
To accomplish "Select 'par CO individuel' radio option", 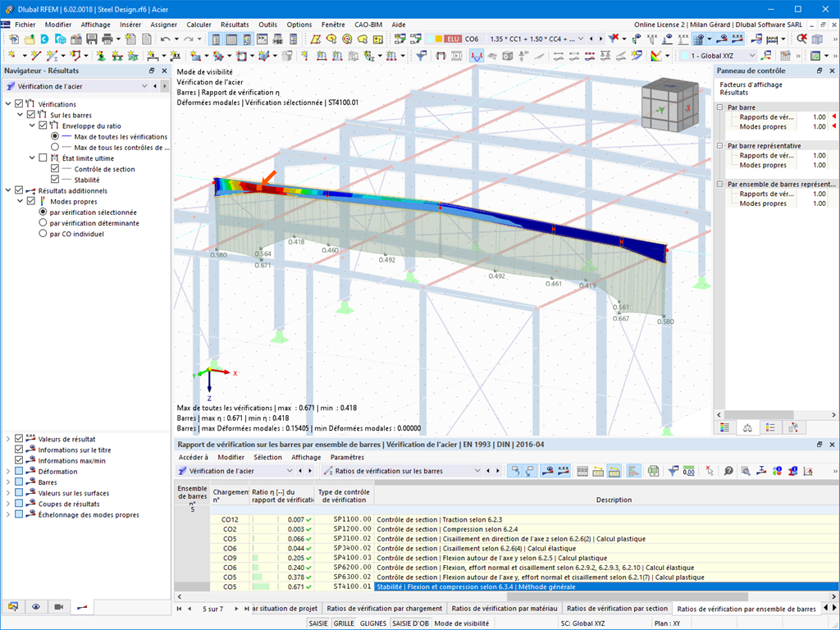I will point(43,234).
